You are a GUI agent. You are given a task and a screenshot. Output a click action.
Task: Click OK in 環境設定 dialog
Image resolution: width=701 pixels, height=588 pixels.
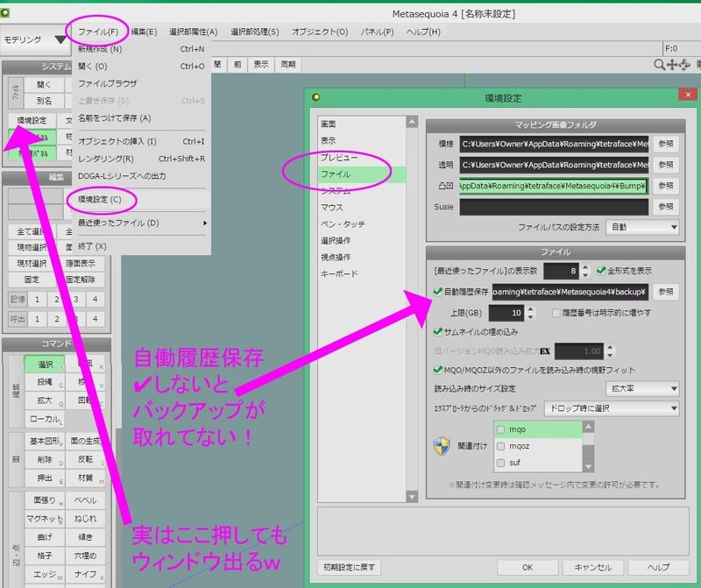(x=528, y=568)
